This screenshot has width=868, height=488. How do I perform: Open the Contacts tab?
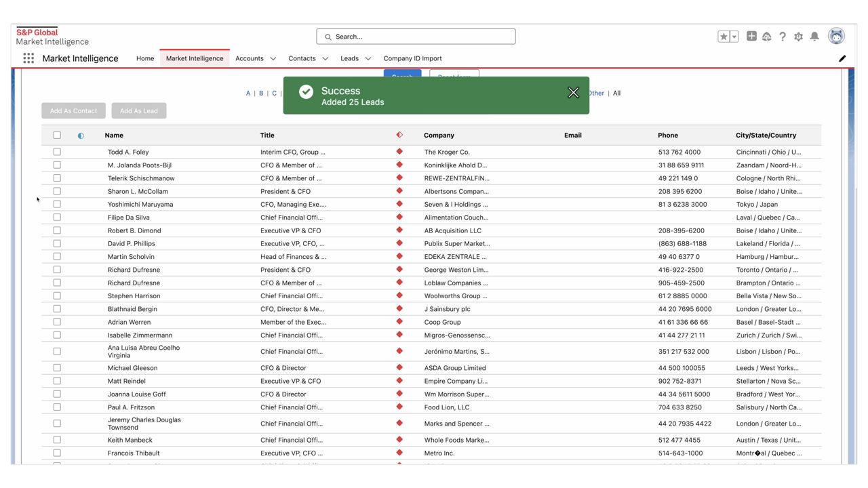302,58
